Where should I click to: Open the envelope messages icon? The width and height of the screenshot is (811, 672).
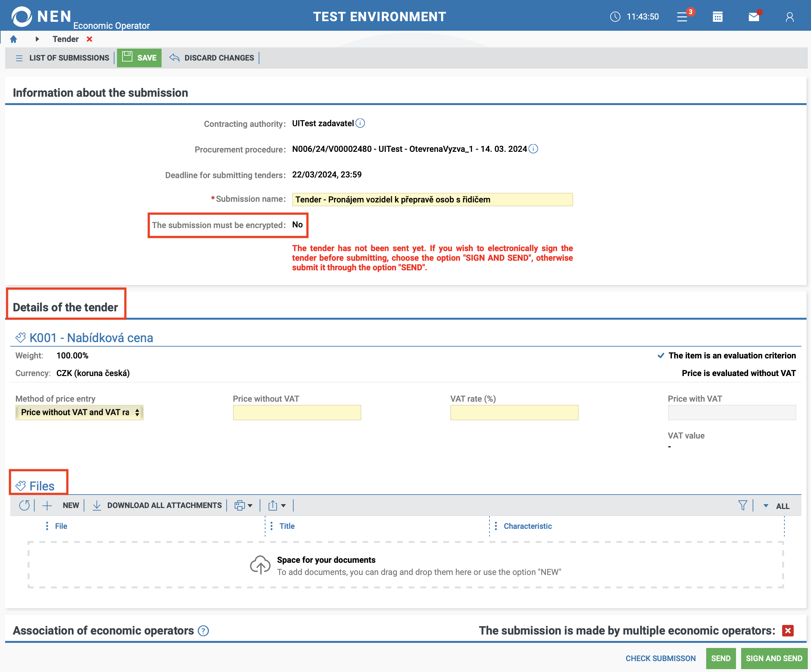753,17
